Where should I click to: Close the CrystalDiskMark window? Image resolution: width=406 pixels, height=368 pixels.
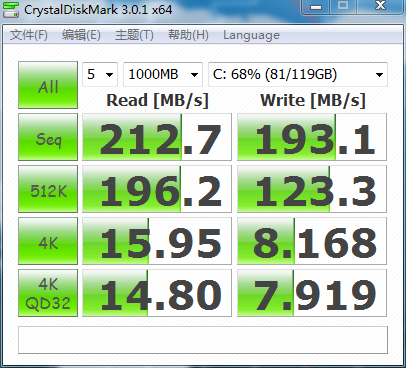click(x=380, y=7)
